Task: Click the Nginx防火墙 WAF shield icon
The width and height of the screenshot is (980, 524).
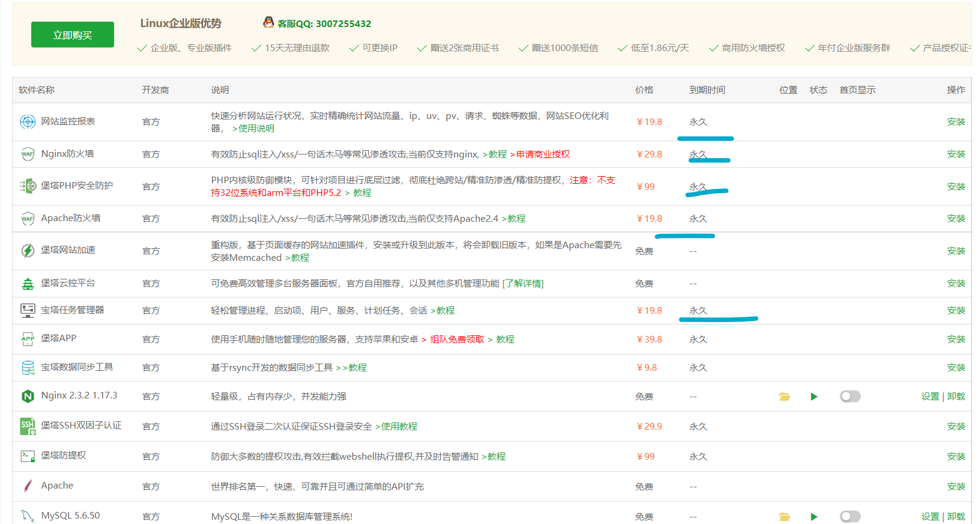Action: pyautogui.click(x=28, y=154)
